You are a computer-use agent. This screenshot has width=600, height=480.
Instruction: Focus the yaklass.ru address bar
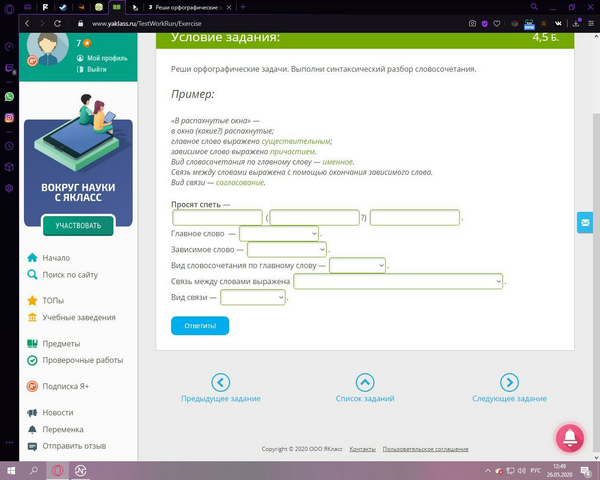147,23
